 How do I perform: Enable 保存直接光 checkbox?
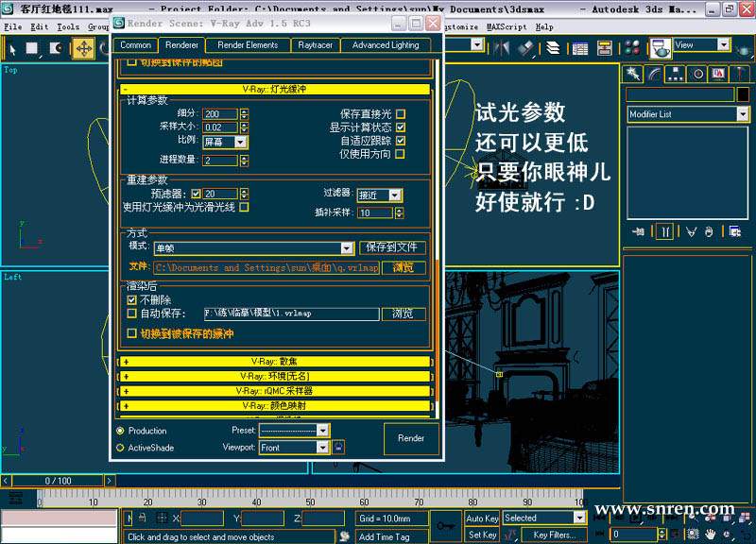(x=400, y=114)
